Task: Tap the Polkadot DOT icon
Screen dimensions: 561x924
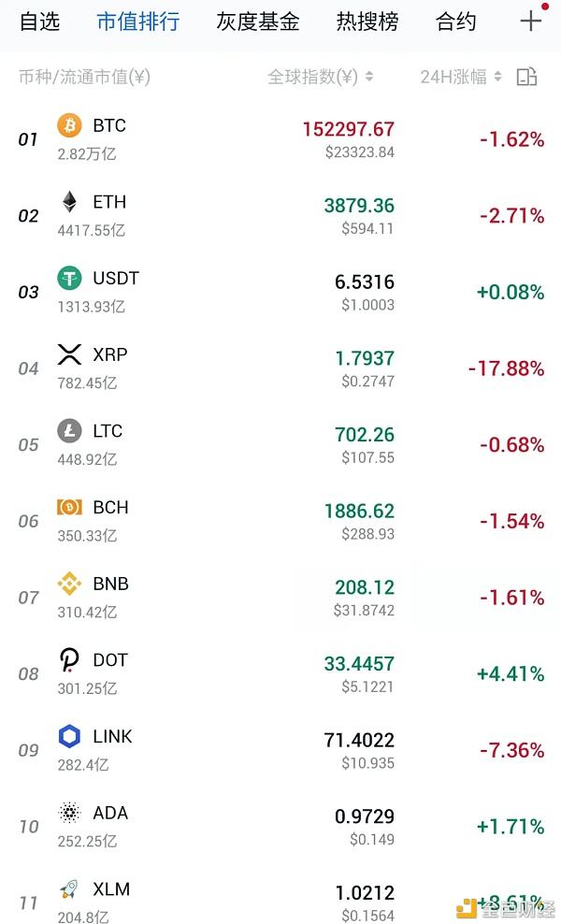Action: coord(69,660)
